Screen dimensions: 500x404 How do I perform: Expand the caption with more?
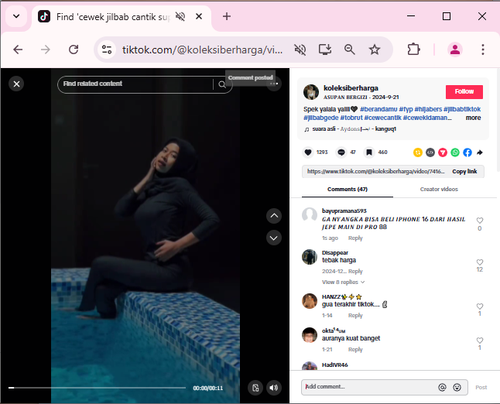pos(473,118)
